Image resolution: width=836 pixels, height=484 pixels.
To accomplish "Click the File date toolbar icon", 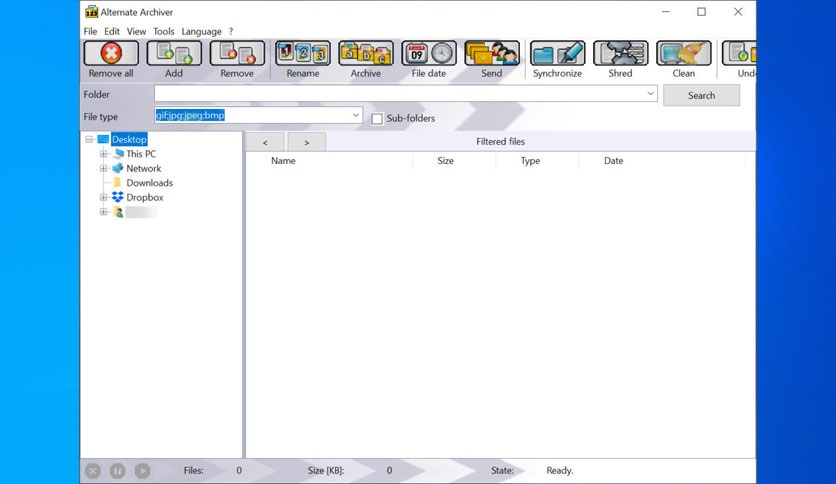I will coord(429,54).
